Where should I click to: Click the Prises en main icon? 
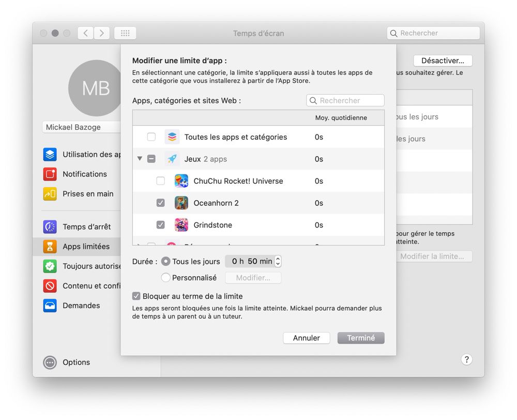click(x=50, y=194)
